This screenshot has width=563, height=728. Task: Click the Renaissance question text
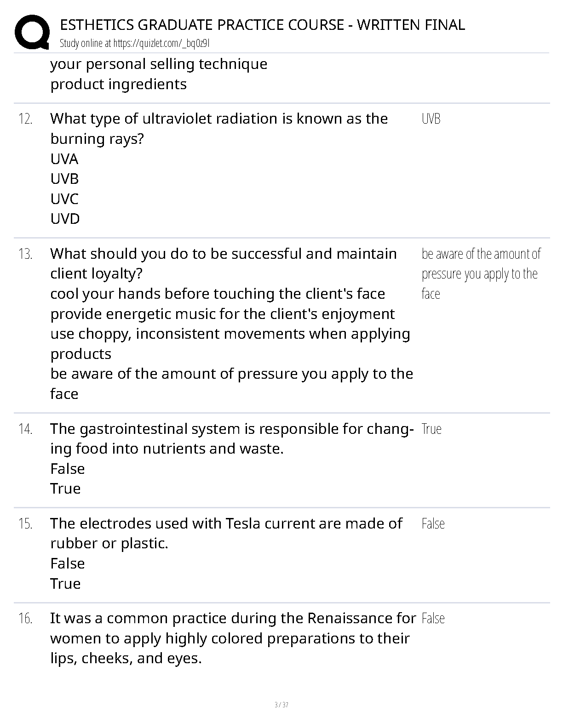[x=232, y=638]
